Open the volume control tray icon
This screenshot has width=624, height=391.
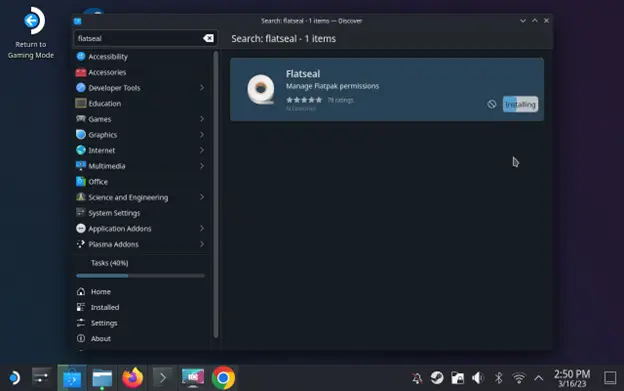[478, 378]
